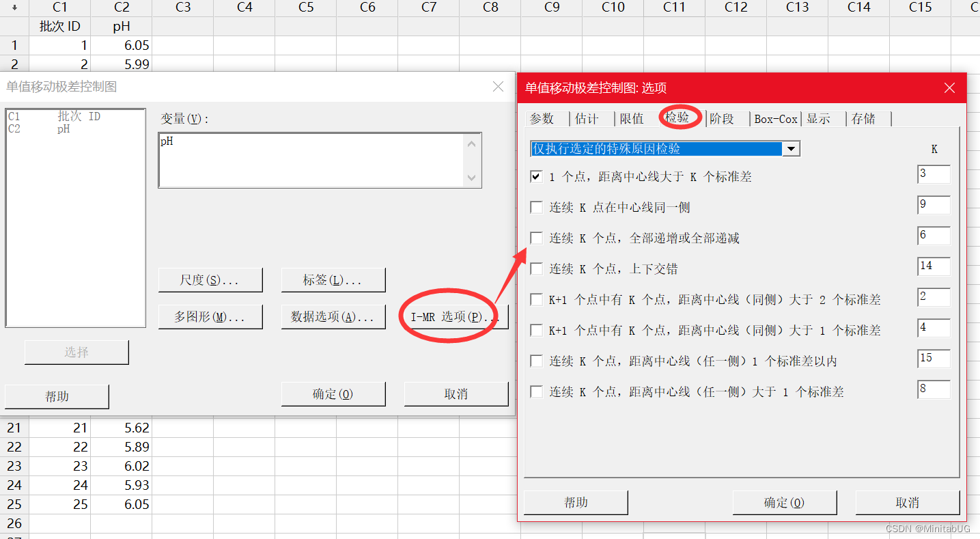The width and height of the screenshot is (980, 539).
Task: Select the C5 column header
Action: tap(306, 8)
